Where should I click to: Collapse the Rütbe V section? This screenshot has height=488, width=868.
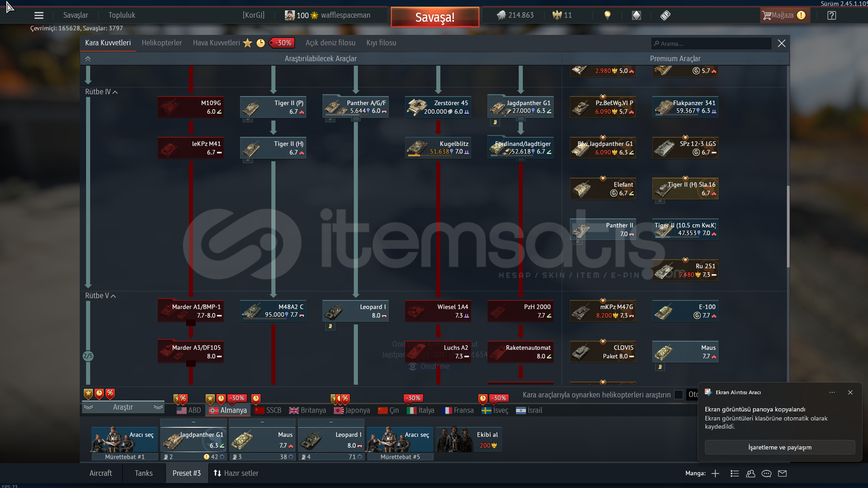point(113,296)
